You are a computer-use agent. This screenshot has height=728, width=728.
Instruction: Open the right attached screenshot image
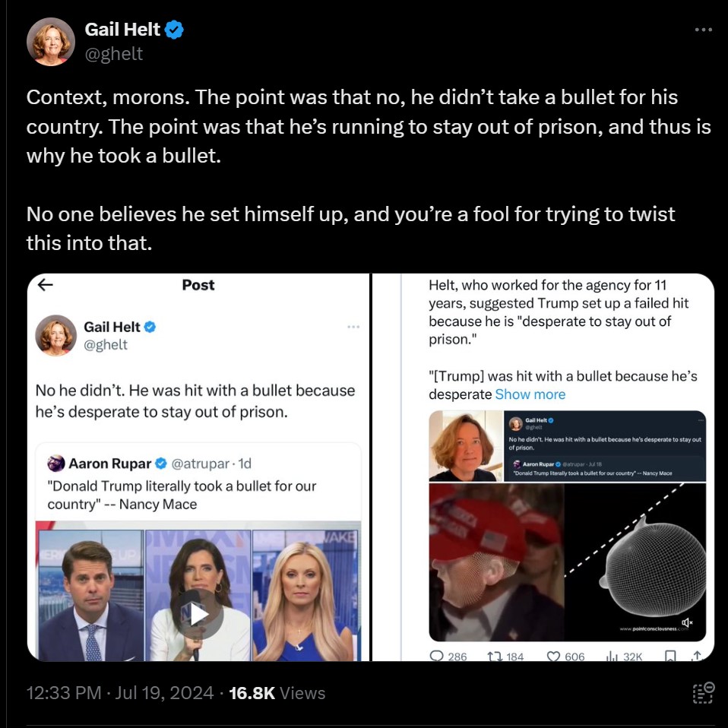pyautogui.click(x=543, y=467)
